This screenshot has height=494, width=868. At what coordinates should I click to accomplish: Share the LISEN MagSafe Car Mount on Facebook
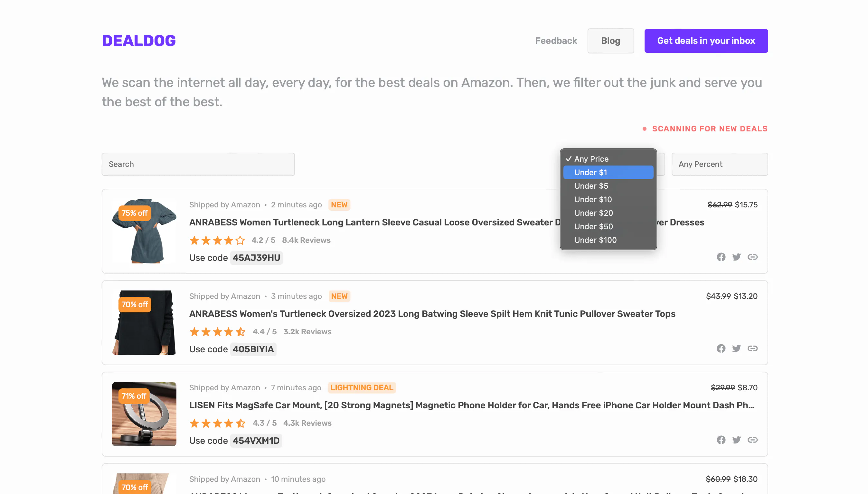[721, 440]
